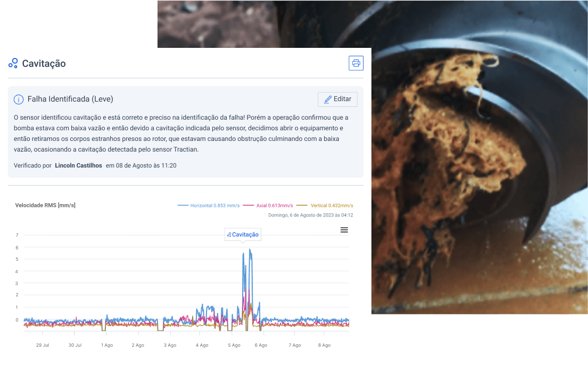Screen dimensions: 588x367
Task: Click the small icon inside Cavitação chart tag
Action: coord(229,235)
